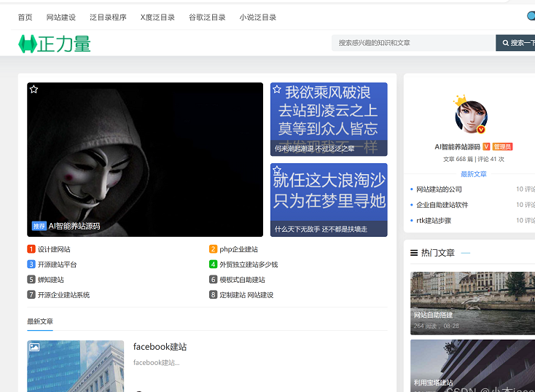This screenshot has width=535, height=392.
Task: Open 谷歌泛目录 from the navigation
Action: pyautogui.click(x=207, y=17)
